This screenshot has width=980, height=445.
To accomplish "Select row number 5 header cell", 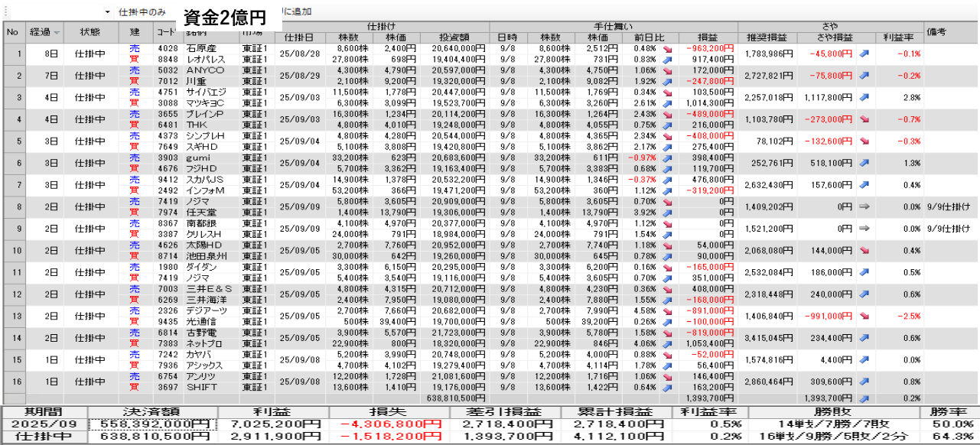I will [13, 141].
